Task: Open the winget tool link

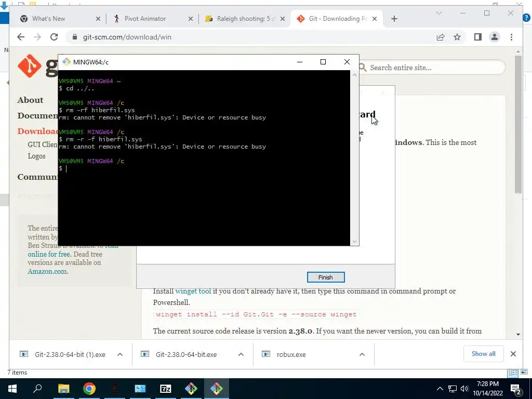Action: coord(193,291)
